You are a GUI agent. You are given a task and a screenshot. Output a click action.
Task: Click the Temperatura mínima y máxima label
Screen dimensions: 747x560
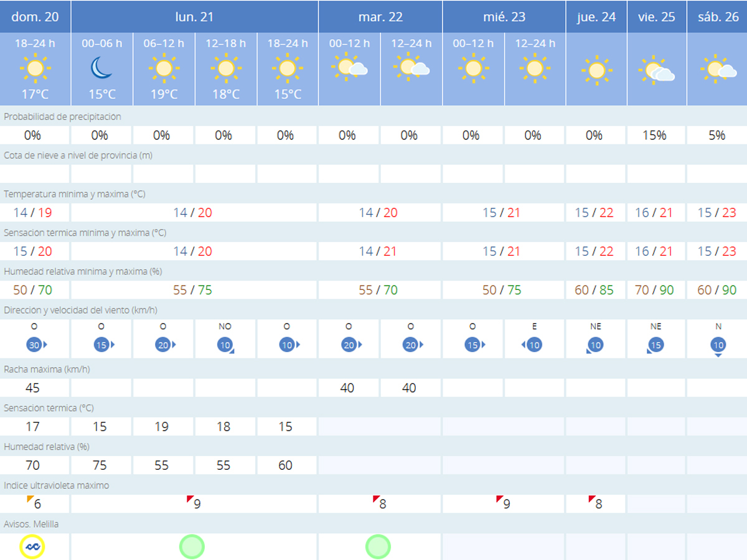75,194
